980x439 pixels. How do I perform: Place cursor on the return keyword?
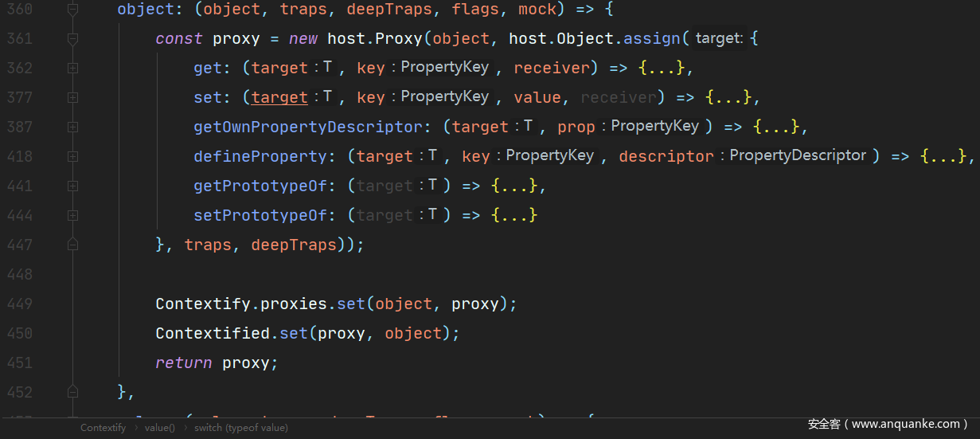183,363
